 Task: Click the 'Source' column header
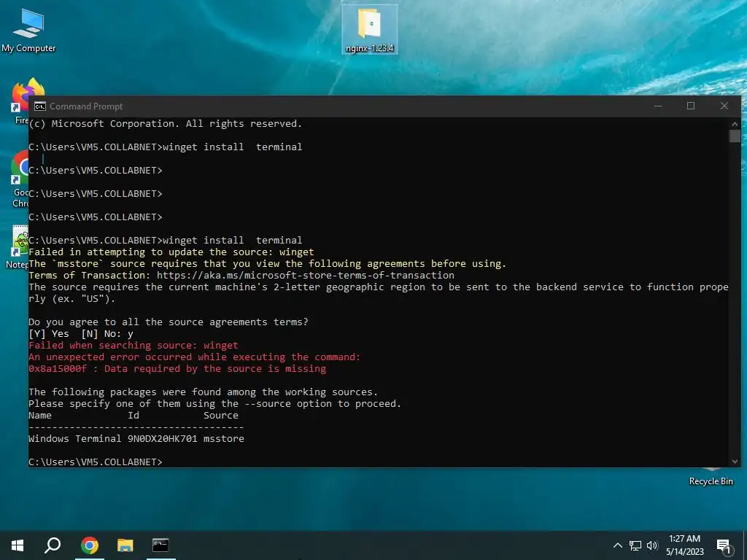coord(221,415)
